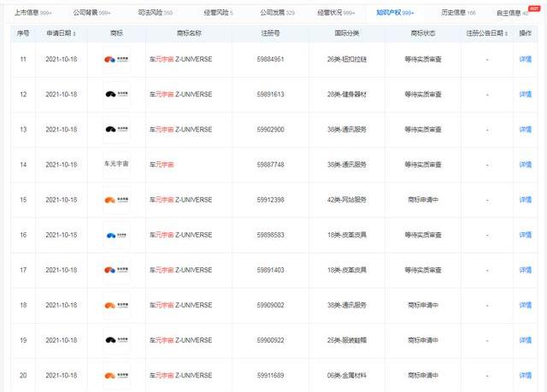Open the 司法风险 tab
This screenshot has width=547, height=392.
156,13
